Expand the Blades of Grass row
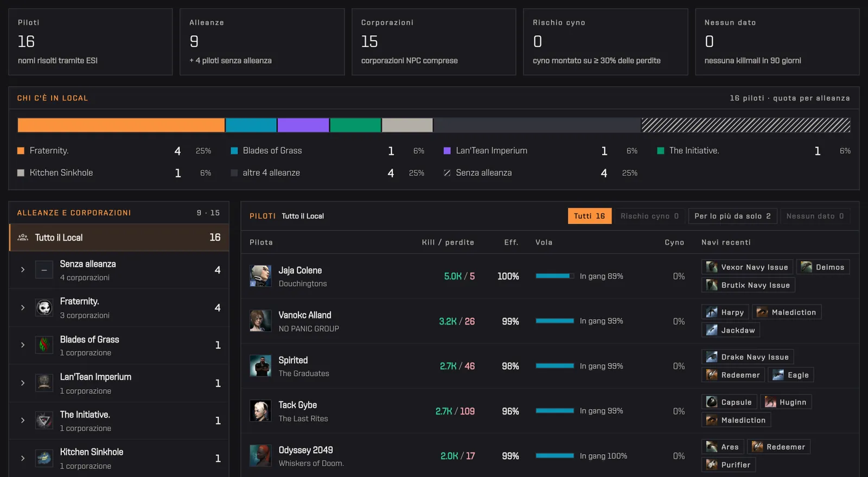 (x=23, y=345)
